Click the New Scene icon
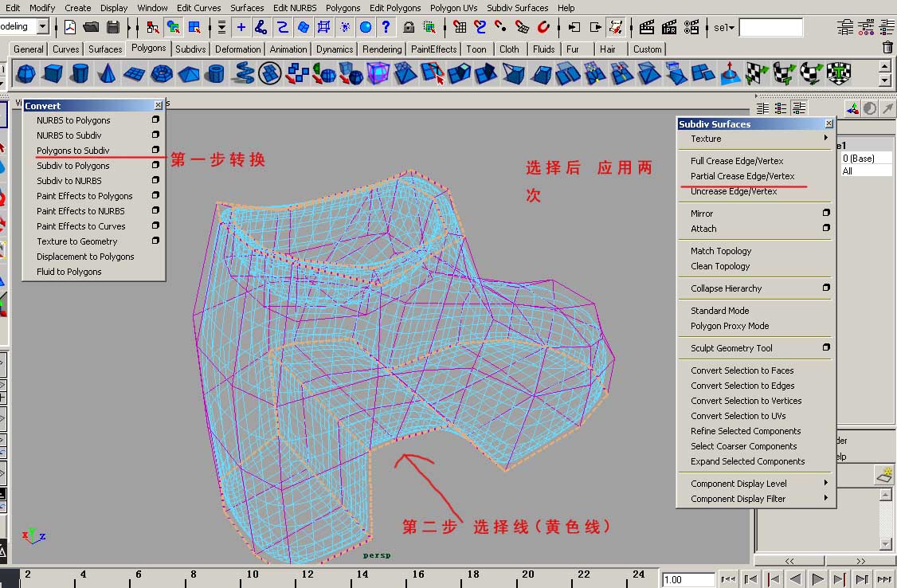Viewport: 897px width, 588px height. pos(70,27)
